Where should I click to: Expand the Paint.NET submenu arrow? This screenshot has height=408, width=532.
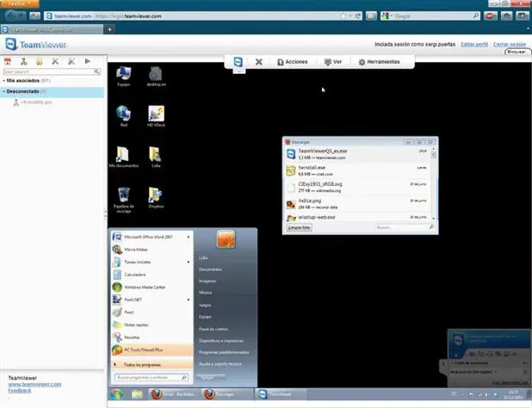coord(189,300)
